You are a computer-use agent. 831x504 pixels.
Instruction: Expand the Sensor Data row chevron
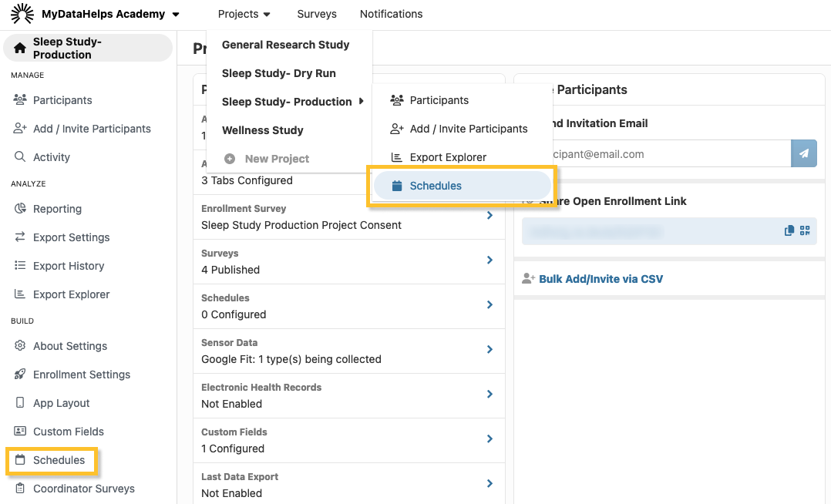click(490, 350)
